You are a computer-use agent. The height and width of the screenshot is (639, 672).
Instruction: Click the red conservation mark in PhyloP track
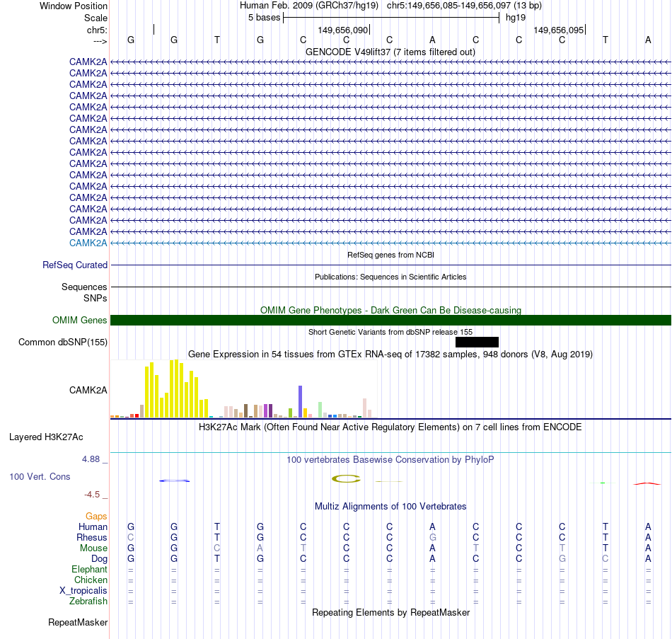click(647, 484)
